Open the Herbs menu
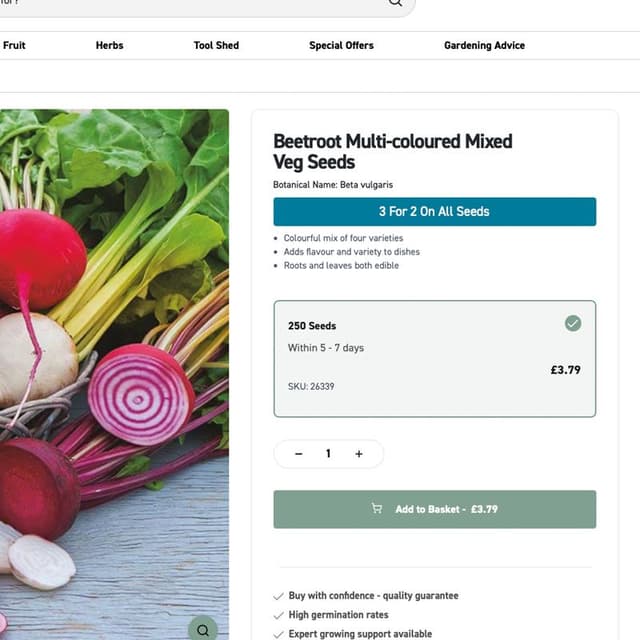Image resolution: width=640 pixels, height=640 pixels. click(110, 45)
